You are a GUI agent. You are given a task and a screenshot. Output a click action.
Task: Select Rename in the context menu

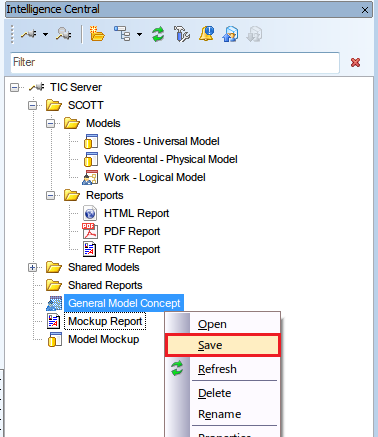(220, 414)
